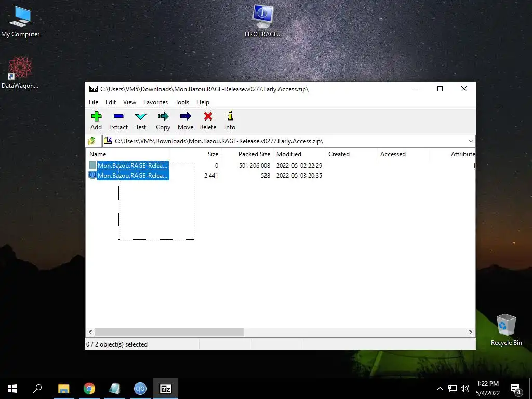532x399 pixels.
Task: Sort by Packed Size column header
Action: point(247,154)
